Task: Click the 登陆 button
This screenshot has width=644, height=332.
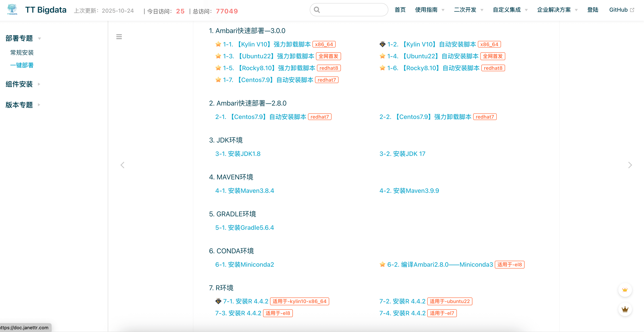Action: click(593, 10)
